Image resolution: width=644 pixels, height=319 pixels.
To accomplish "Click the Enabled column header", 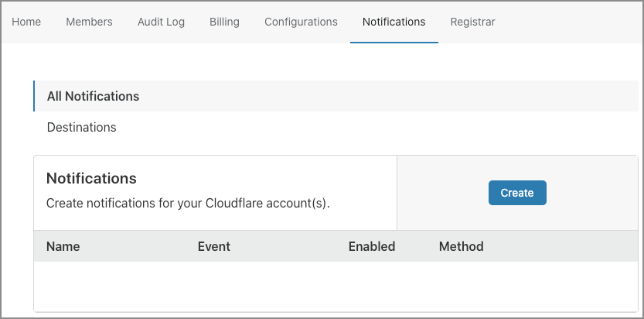I will [x=371, y=246].
